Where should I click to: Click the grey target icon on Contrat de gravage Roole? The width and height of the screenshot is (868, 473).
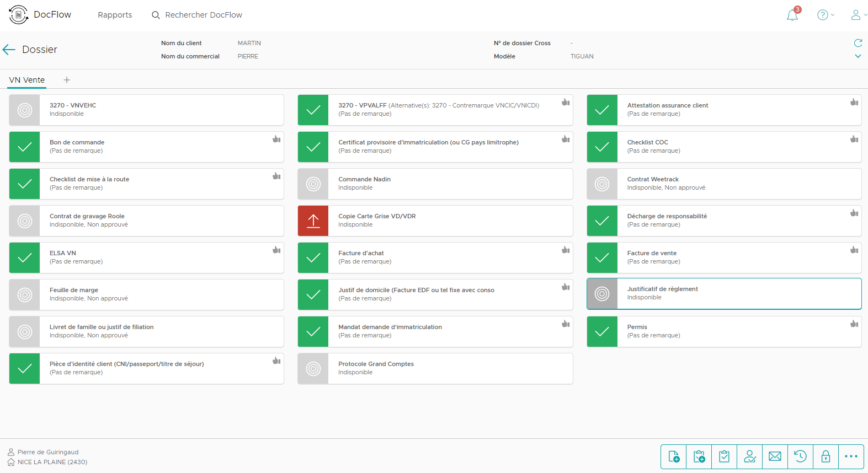[24, 221]
